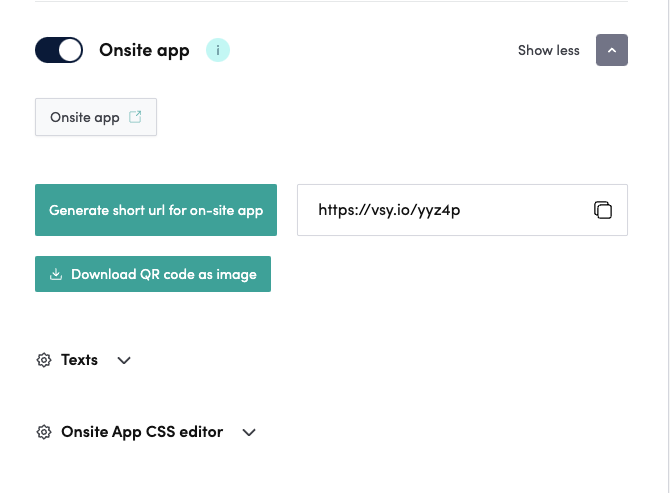The image size is (670, 493).
Task: Click the download arrow icon in QR button
Action: pyautogui.click(x=56, y=274)
